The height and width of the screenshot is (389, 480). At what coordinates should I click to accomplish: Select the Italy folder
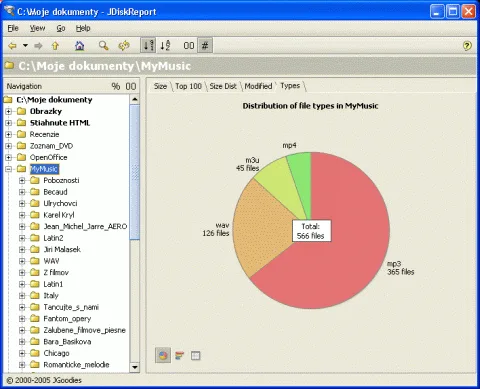(x=51, y=296)
